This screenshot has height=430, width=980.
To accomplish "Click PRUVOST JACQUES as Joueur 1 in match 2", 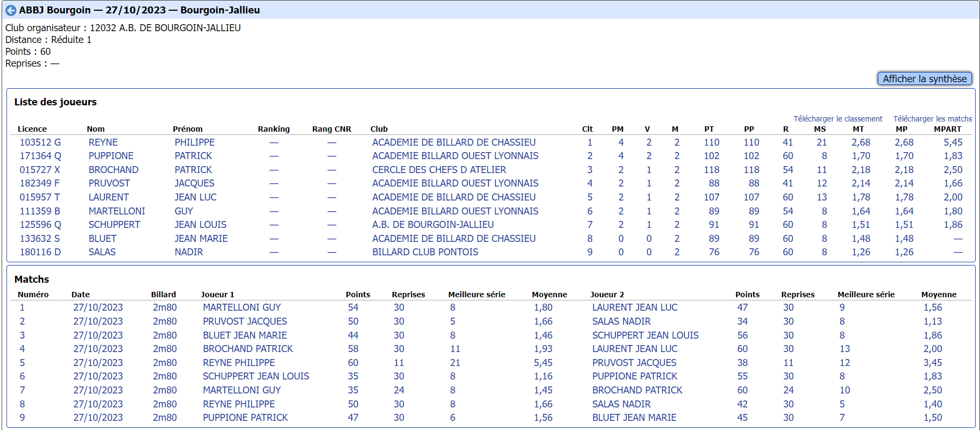I will pos(245,321).
